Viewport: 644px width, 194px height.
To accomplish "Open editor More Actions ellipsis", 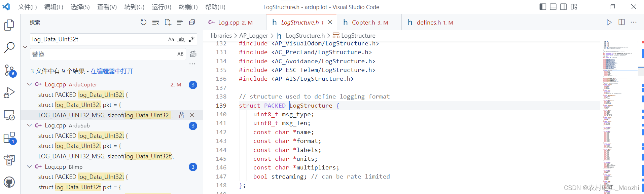I will (634, 22).
